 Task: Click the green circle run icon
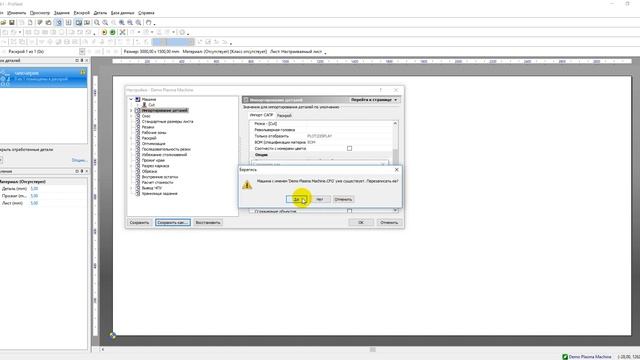tap(113, 32)
